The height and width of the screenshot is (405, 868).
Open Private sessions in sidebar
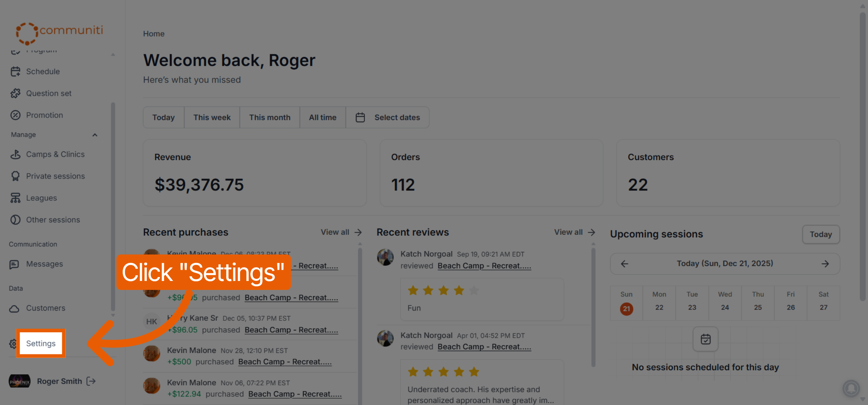coord(55,176)
